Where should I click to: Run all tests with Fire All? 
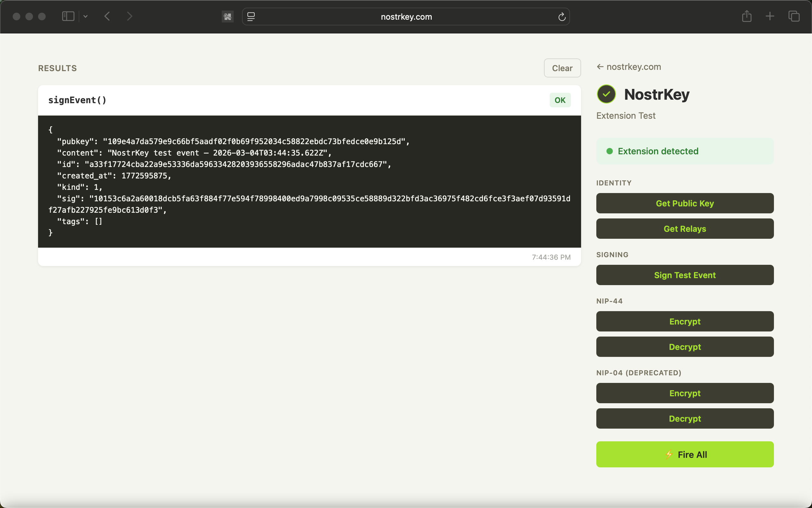tap(685, 454)
